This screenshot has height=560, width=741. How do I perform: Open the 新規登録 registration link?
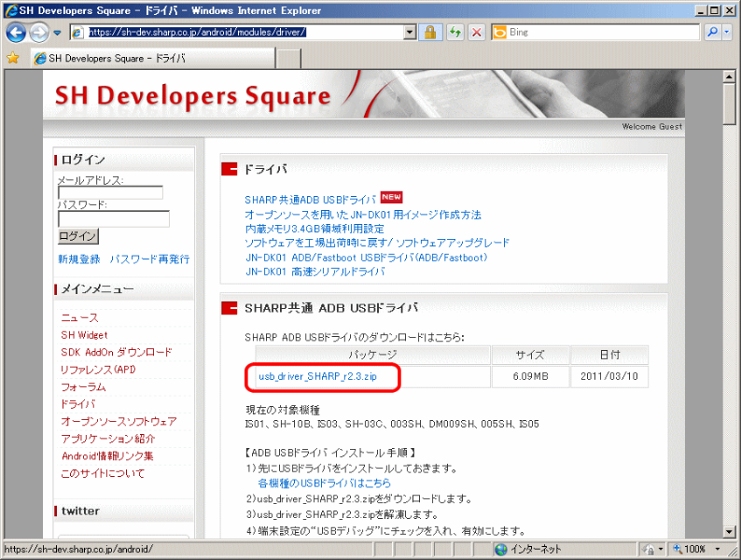click(79, 259)
